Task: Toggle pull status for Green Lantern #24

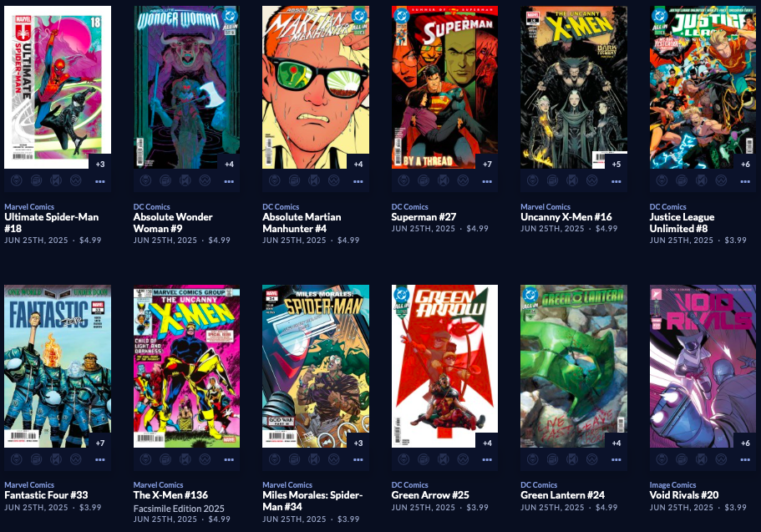Action: click(533, 459)
